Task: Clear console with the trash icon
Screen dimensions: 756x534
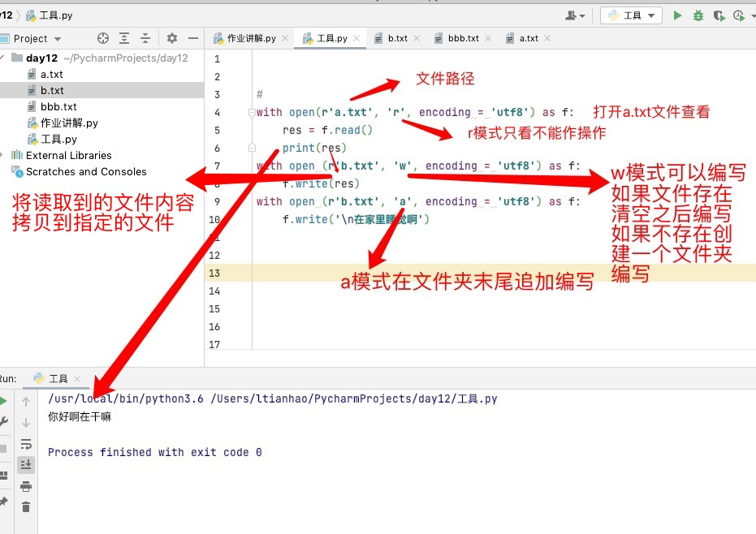Action: click(x=26, y=507)
